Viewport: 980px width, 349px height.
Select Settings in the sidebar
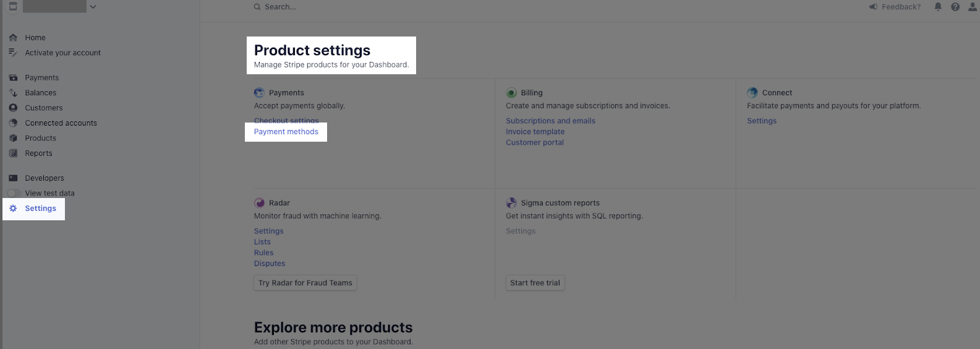[x=41, y=209]
